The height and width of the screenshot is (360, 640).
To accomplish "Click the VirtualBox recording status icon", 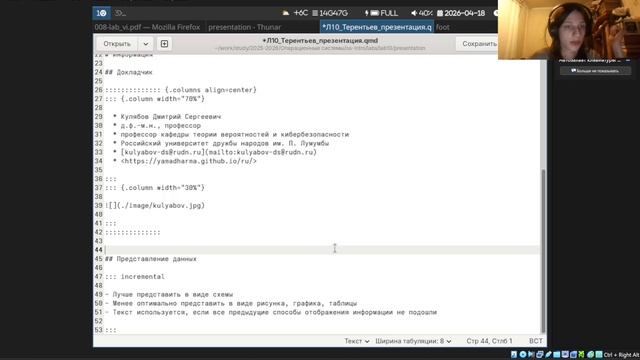I will (573, 354).
